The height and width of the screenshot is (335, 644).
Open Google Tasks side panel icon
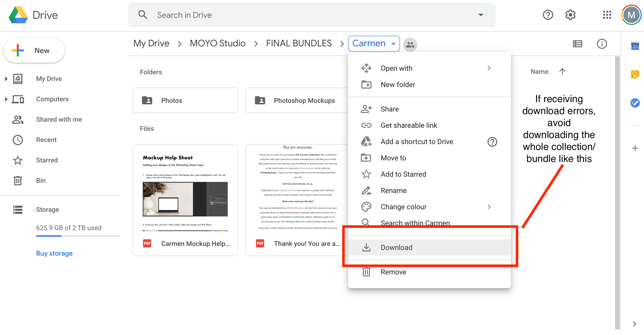[x=635, y=103]
